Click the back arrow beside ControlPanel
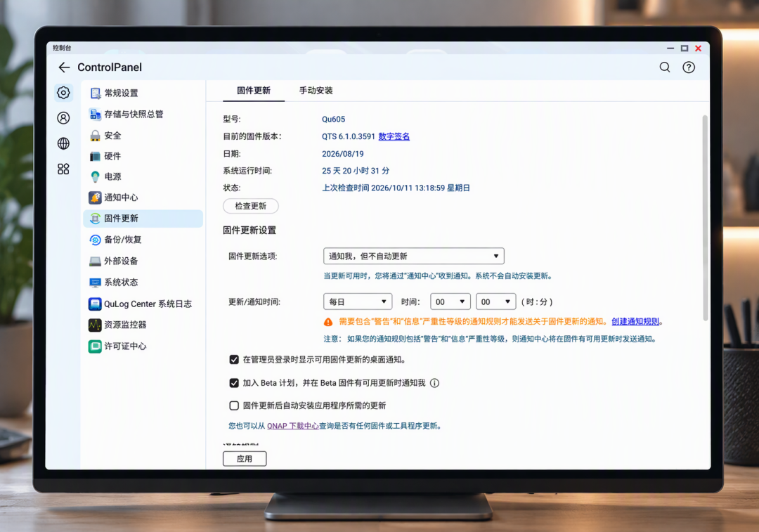The image size is (759, 532). tap(64, 67)
